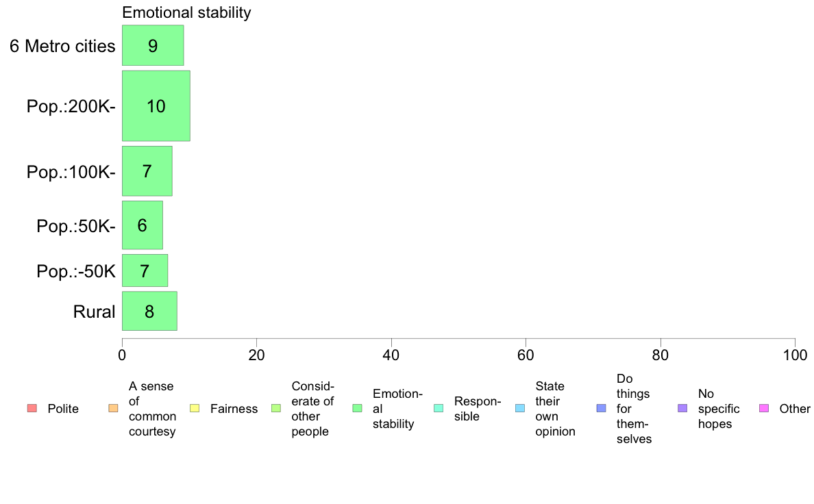Select the Rural bar showing 8

pos(149,311)
